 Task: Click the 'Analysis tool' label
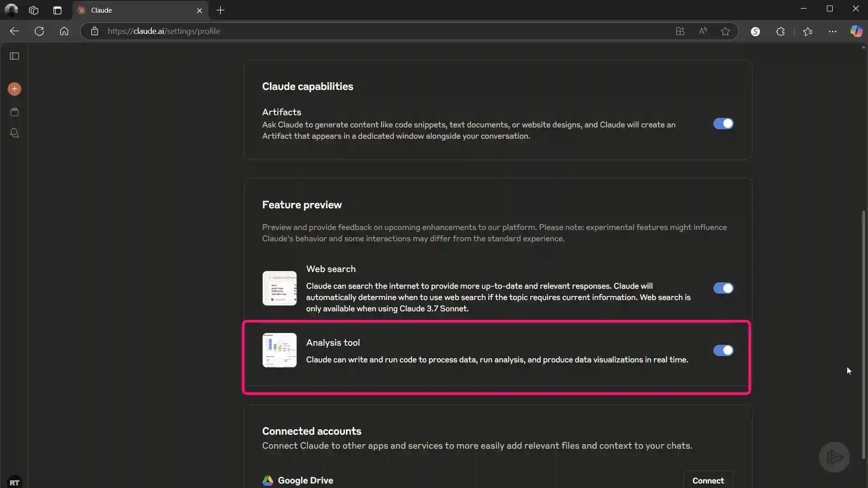pyautogui.click(x=333, y=343)
